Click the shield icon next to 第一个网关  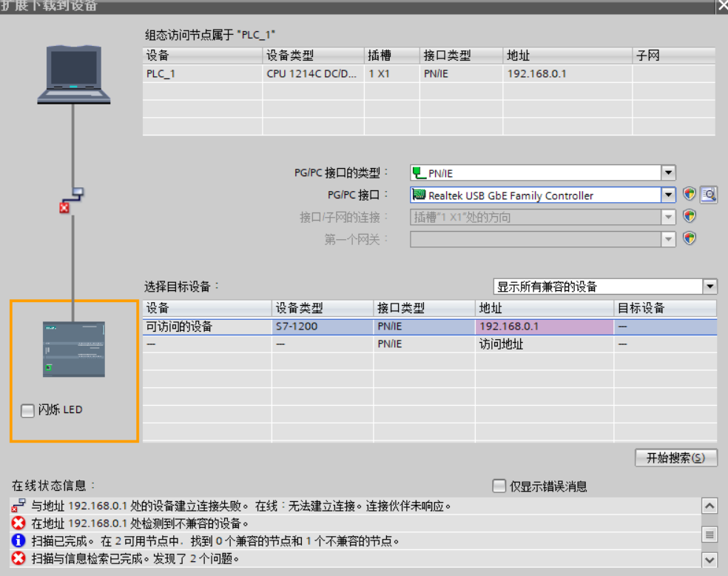click(x=689, y=238)
